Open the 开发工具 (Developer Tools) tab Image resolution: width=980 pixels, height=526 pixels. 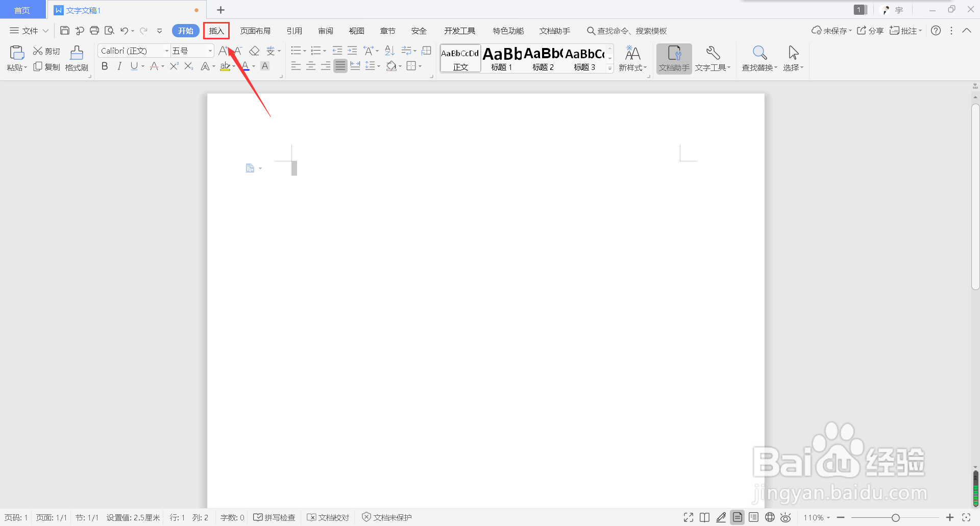459,31
